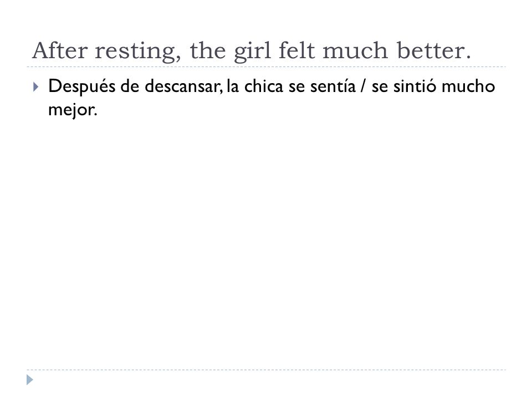The width and height of the screenshot is (532, 399).
Task: Click the blue triangle in bottom-left corner
Action: point(30,380)
